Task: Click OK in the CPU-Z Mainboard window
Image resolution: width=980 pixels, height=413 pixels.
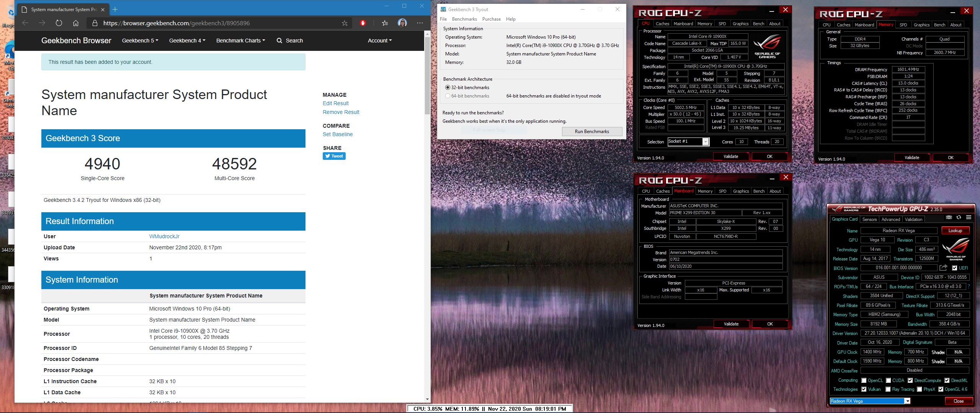Action: 770,324
